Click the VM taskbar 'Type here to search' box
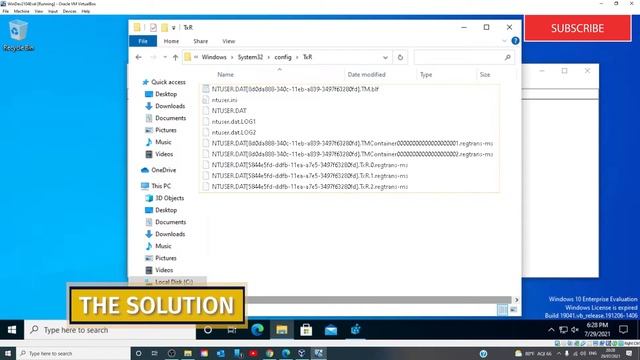The width and height of the screenshot is (640, 360). (110, 330)
